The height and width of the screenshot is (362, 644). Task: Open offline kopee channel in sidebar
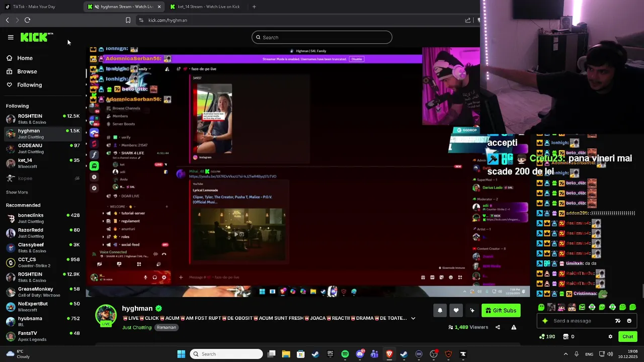tap(43, 178)
